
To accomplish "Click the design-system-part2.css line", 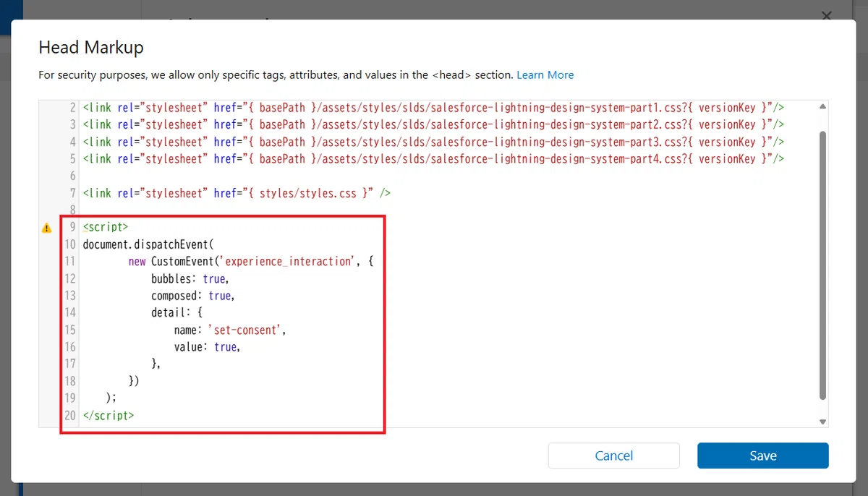I will 433,124.
